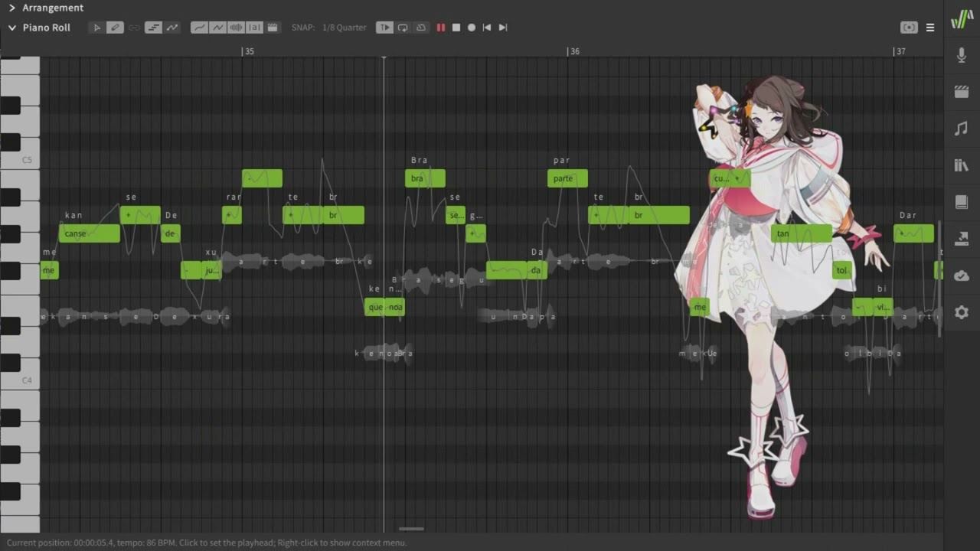Toggle the auto-scroll playhead follow button
980x551 pixels.
point(384,28)
